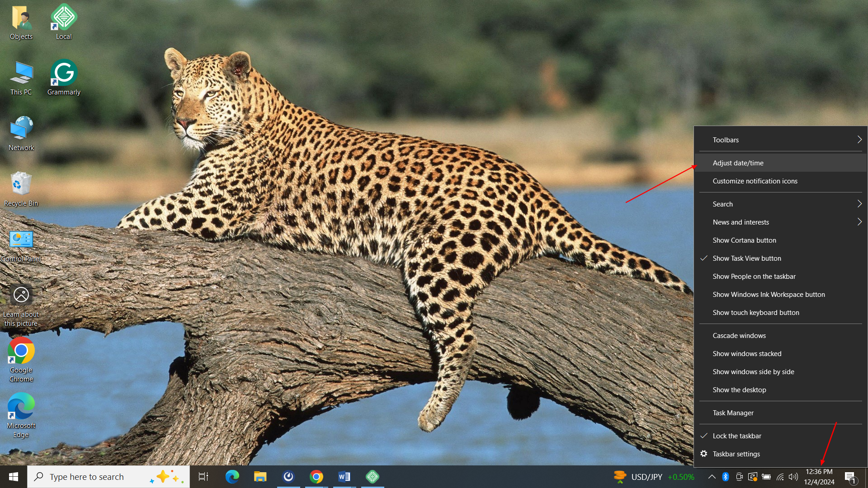This screenshot has width=868, height=488.
Task: Expand the Toolbars submenu
Action: pos(781,140)
